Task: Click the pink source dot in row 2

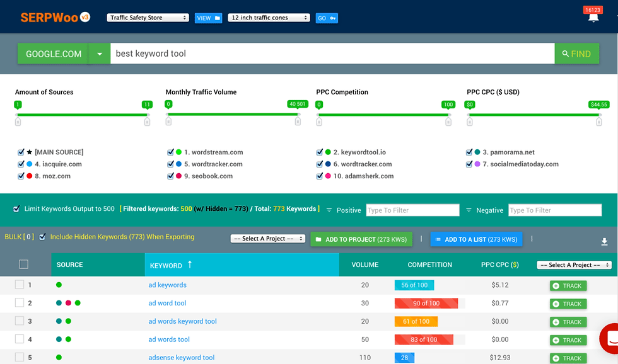Action: tap(68, 303)
